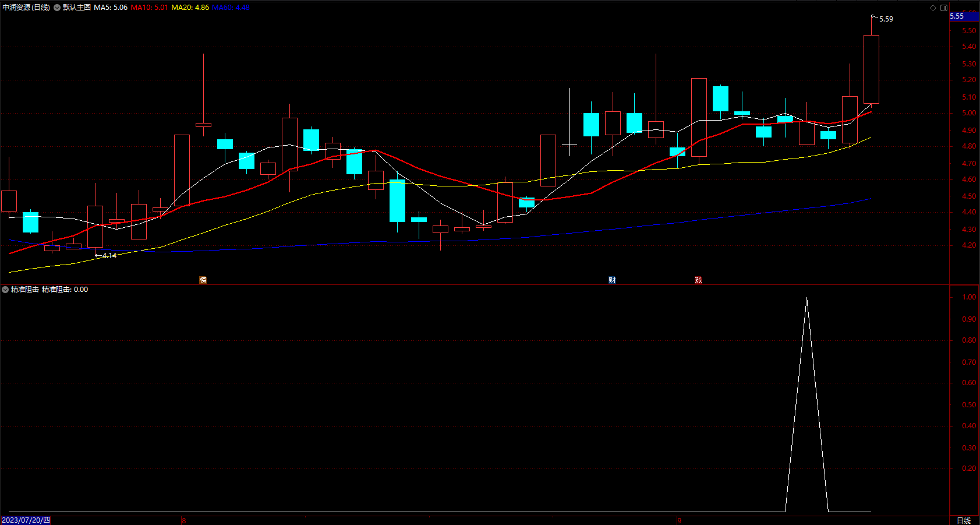Click the 0.50 indicator axis label
Viewport: 980px width, 525px height.
(x=969, y=405)
